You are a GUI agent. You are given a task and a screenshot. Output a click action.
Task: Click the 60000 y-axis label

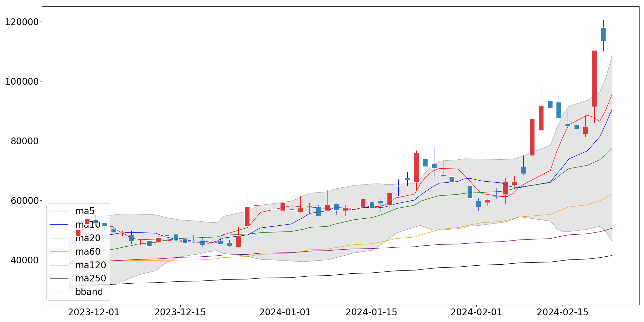click(x=25, y=201)
